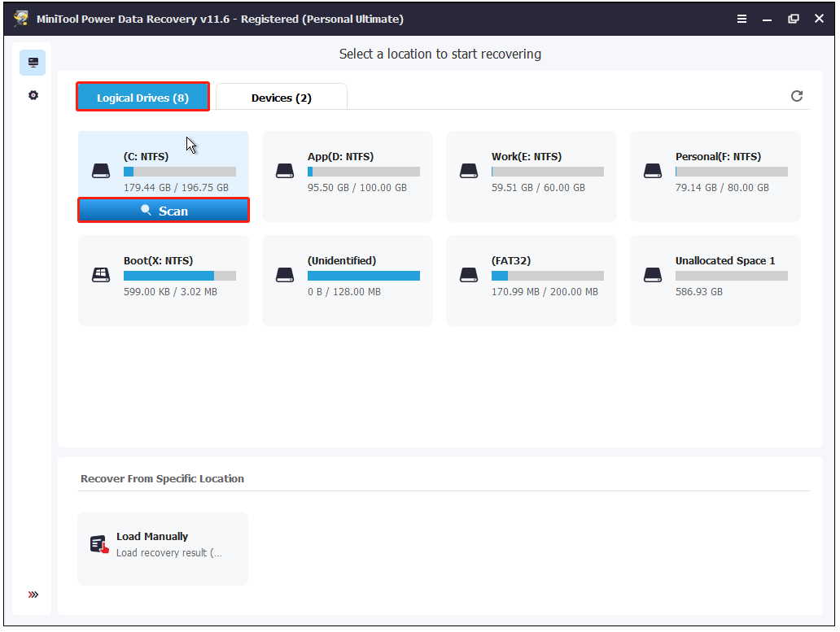Screen dimensions: 840x632
Task: Close the MiniTool Power Data Recovery window
Action: tap(819, 19)
